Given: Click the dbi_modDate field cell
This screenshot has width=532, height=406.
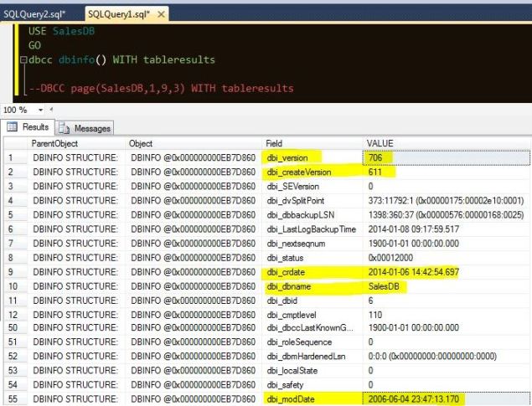Looking at the screenshot, I should pos(292,399).
